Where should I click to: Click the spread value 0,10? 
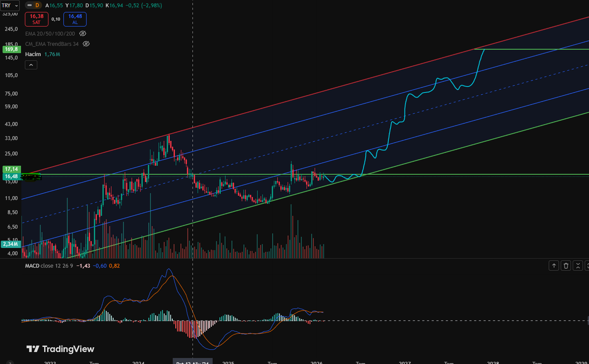[x=55, y=19]
